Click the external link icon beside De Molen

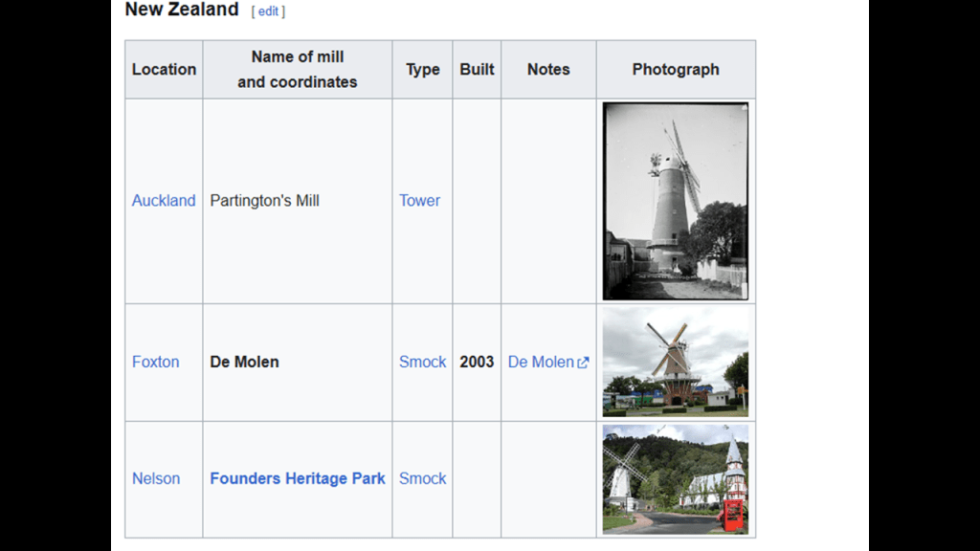point(584,363)
